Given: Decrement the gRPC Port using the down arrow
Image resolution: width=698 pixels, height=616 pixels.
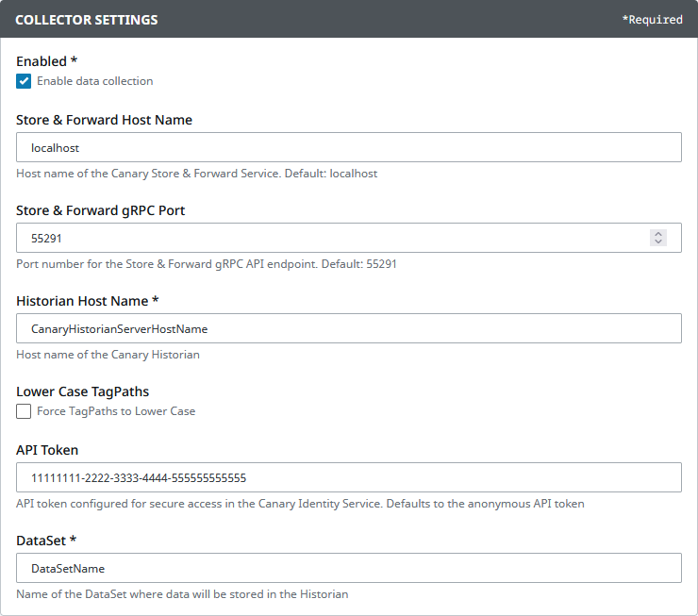Looking at the screenshot, I should [658, 242].
